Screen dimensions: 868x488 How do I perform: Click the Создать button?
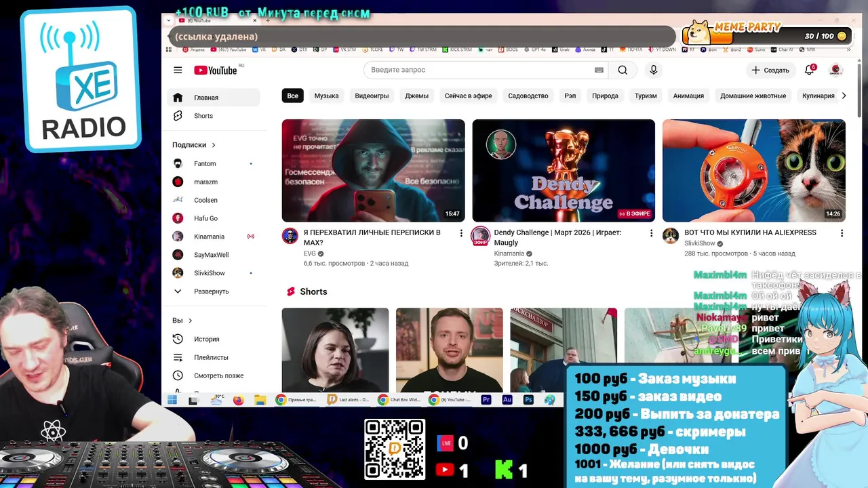(x=770, y=70)
